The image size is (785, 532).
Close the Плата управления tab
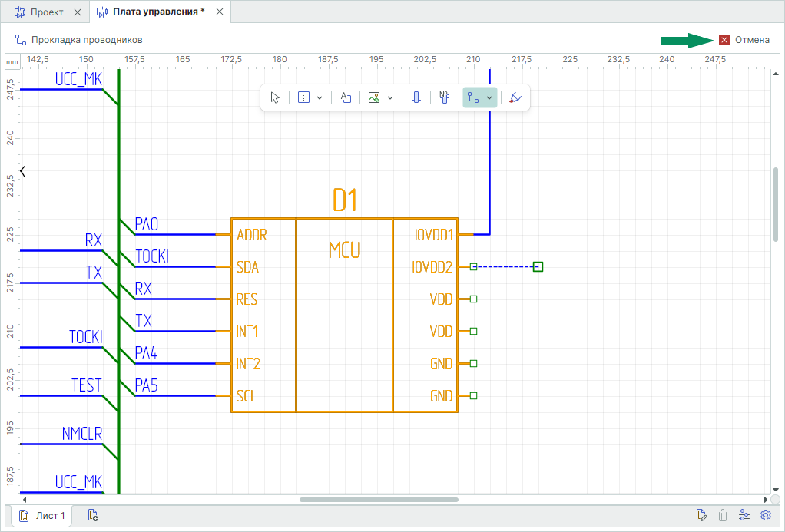point(220,12)
